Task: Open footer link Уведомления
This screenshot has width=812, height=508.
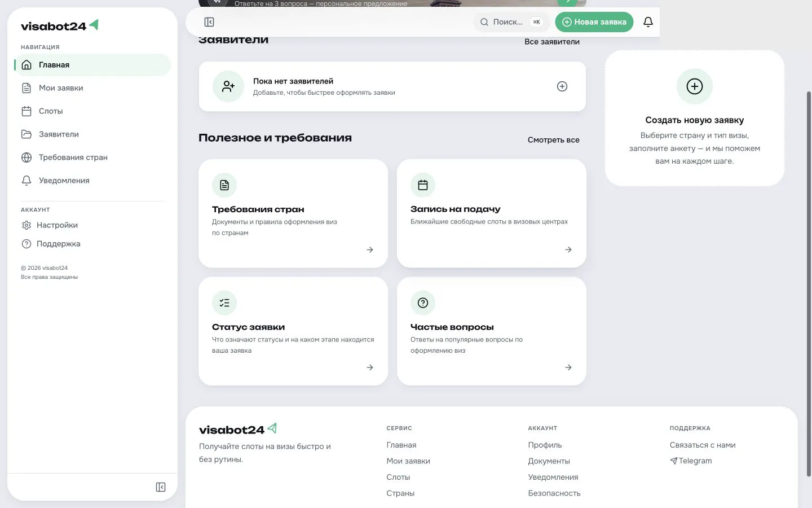Action: tap(553, 478)
